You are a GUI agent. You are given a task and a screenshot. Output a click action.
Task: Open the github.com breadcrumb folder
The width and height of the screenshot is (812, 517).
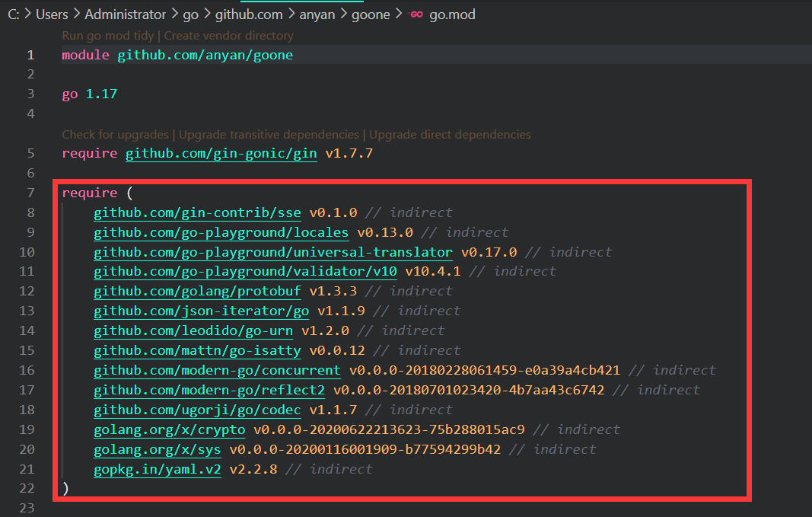click(x=249, y=14)
